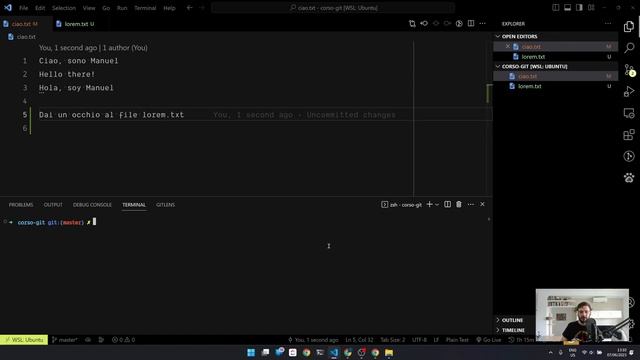This screenshot has height=360, width=640.
Task: Create a new terminal with plus icon
Action: click(429, 204)
